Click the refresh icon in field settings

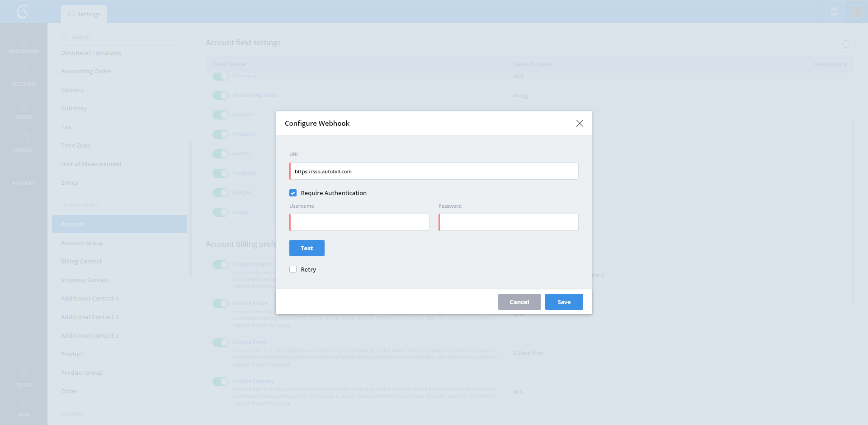[x=845, y=44]
